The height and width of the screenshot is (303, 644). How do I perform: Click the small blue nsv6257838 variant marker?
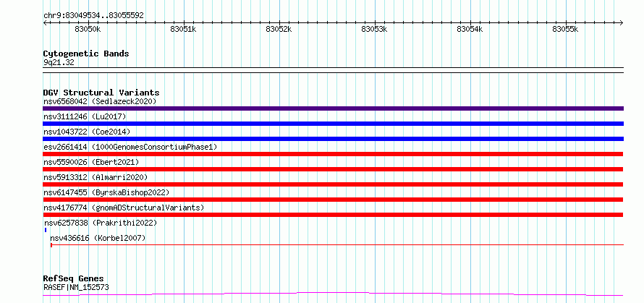point(46,230)
